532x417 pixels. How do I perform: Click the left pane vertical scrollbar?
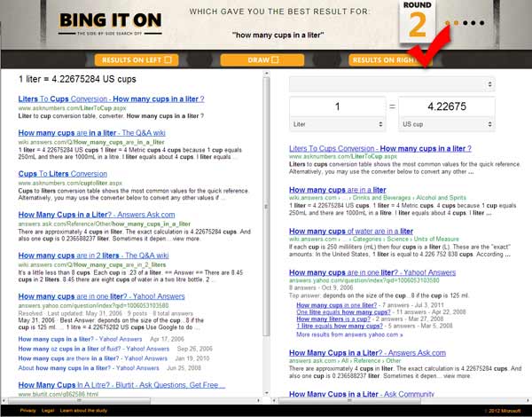click(266, 207)
